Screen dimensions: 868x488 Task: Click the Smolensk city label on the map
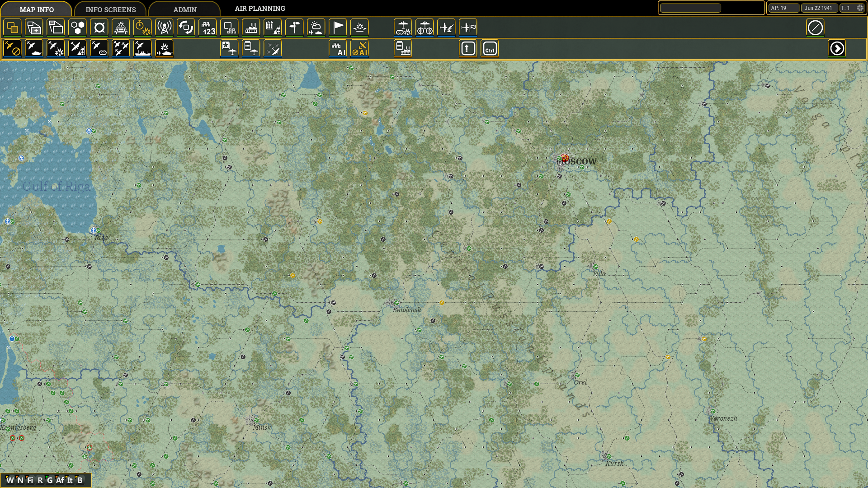click(407, 310)
